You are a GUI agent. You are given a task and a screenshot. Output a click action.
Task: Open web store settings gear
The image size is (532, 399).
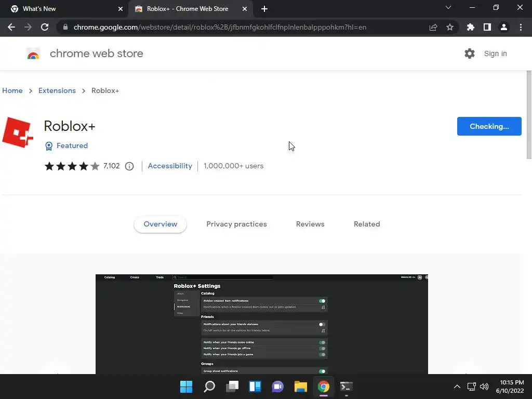coord(470,54)
